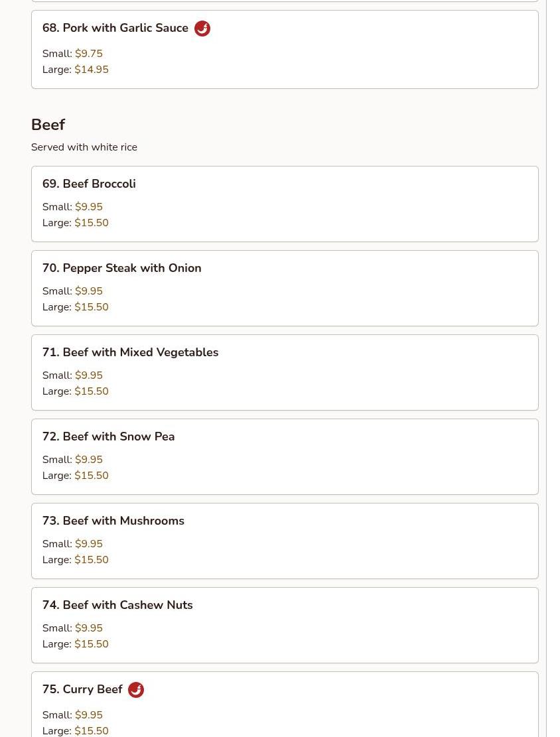Select Large $15.50 for Beef with Snow Pea
Image resolution: width=560 pixels, height=737 pixels.
tap(91, 476)
